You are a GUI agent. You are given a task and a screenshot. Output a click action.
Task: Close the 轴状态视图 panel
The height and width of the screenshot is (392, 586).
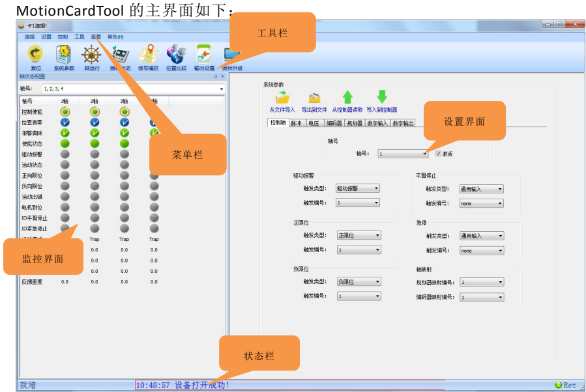pyautogui.click(x=222, y=76)
